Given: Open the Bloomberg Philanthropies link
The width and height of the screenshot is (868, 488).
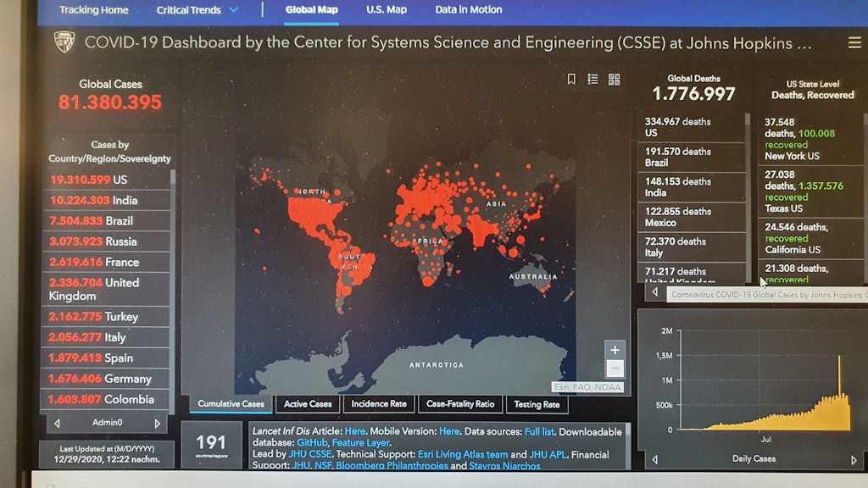Looking at the screenshot, I should pos(392,466).
